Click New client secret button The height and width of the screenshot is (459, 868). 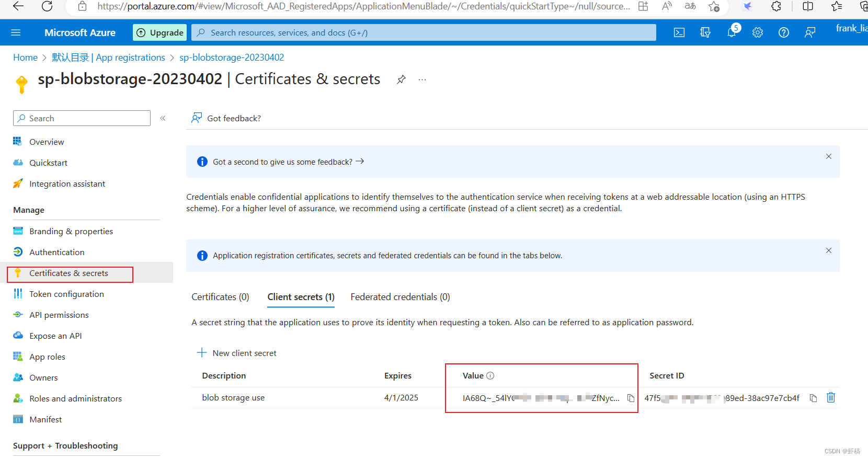point(237,353)
